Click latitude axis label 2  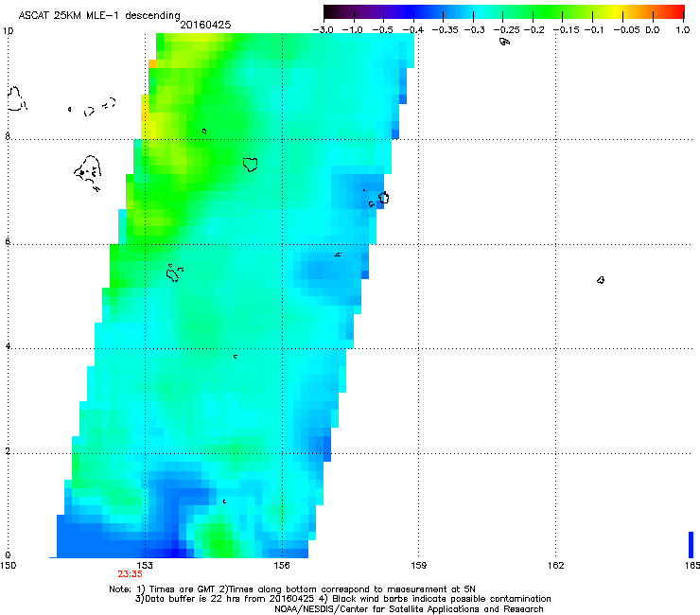pyautogui.click(x=8, y=451)
